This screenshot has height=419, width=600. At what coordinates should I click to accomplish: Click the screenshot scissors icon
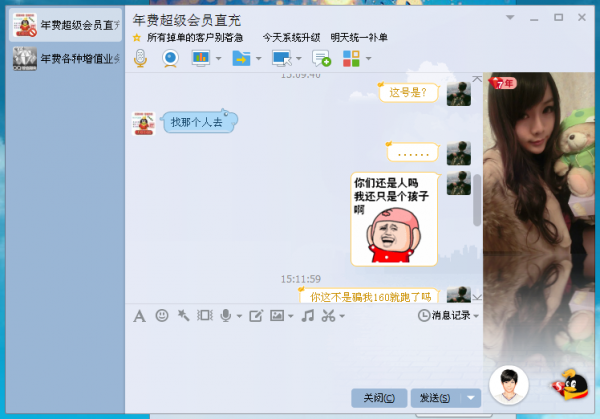pos(328,316)
